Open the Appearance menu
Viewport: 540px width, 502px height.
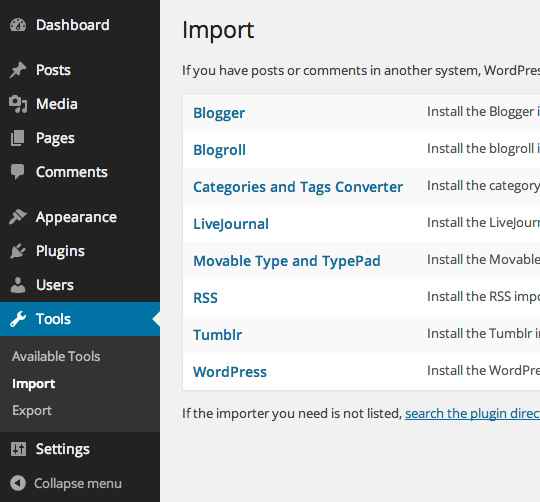tap(76, 218)
